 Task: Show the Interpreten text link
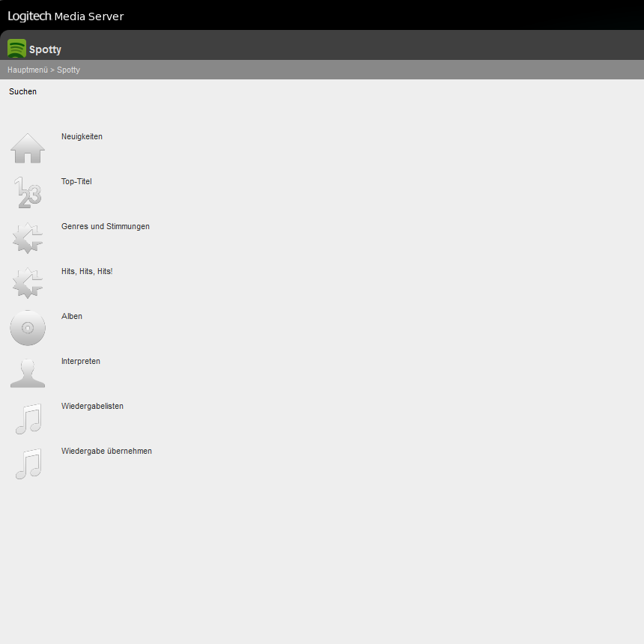click(x=81, y=361)
